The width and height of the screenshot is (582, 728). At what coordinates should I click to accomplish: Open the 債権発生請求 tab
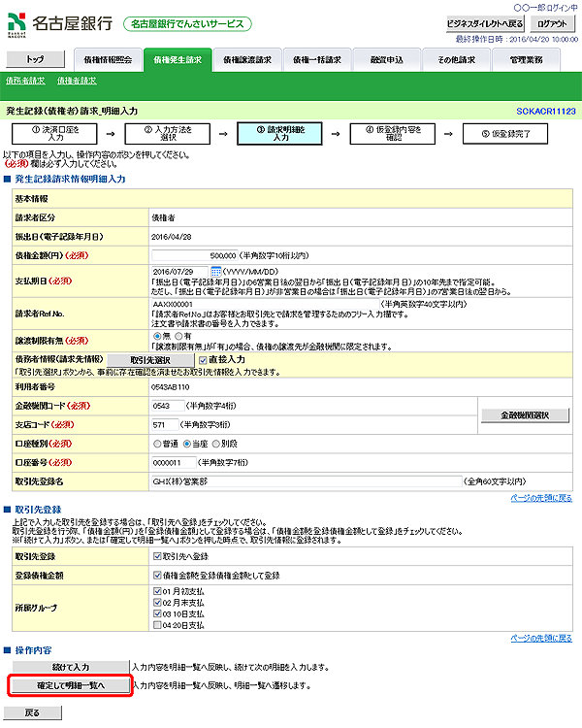[x=178, y=60]
